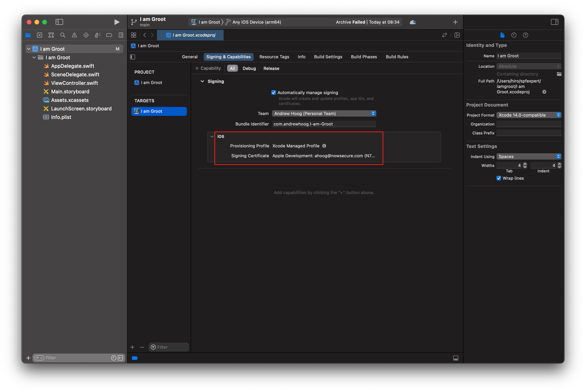Click I am Groot target in sidebar
This screenshot has height=392, width=586.
(159, 111)
